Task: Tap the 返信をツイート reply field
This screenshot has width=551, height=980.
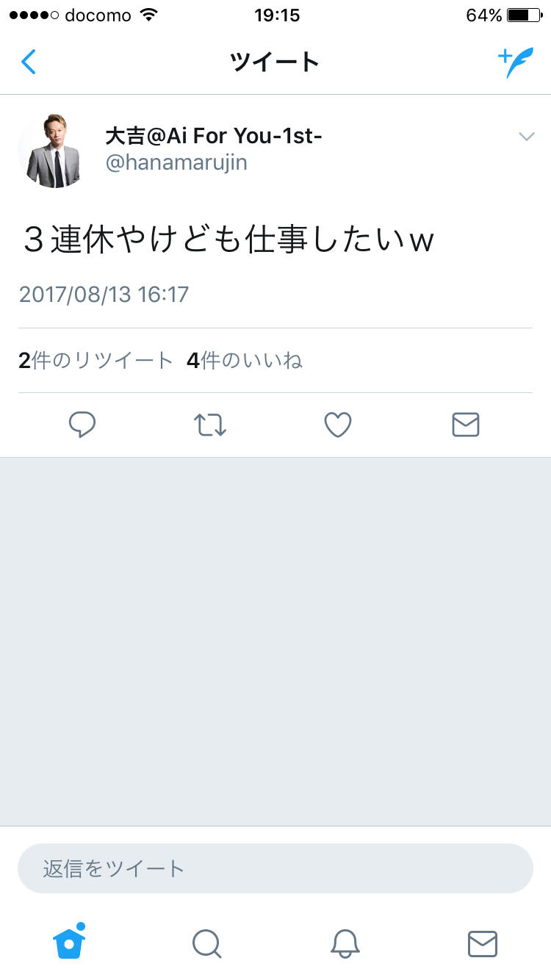Action: coord(275,868)
